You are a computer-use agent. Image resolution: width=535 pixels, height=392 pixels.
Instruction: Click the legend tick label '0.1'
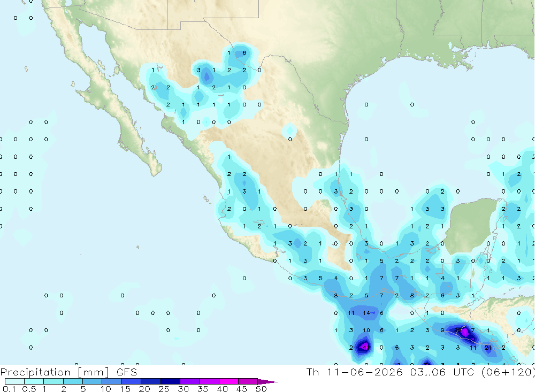pyautogui.click(x=9, y=389)
